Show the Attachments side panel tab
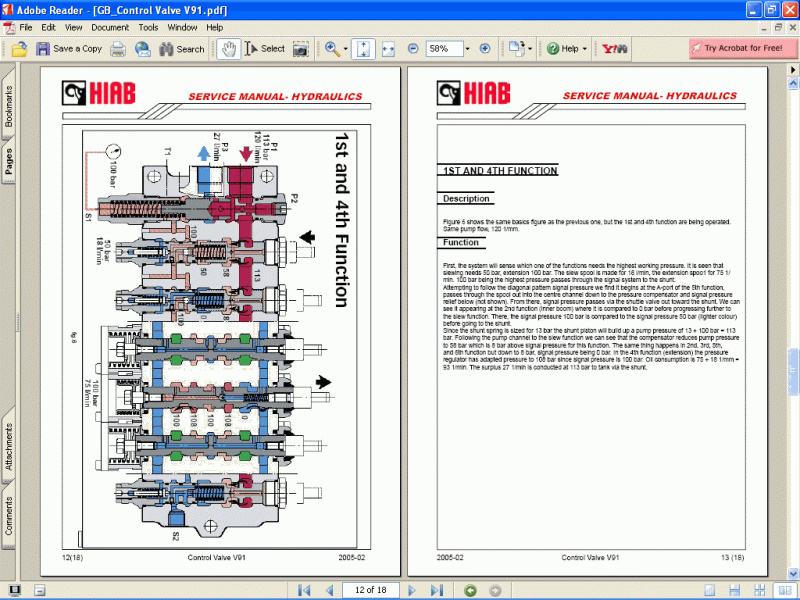The width and height of the screenshot is (800, 600). coord(8,446)
